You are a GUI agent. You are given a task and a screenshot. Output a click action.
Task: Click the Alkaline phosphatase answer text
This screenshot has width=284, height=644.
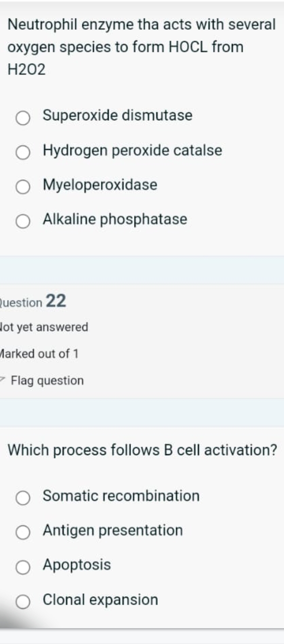pyautogui.click(x=115, y=219)
